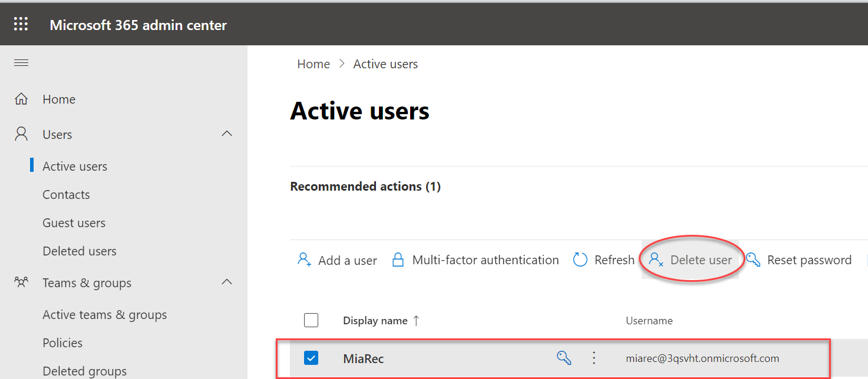Open Contacts in the sidebar
The width and height of the screenshot is (868, 379).
66,195
